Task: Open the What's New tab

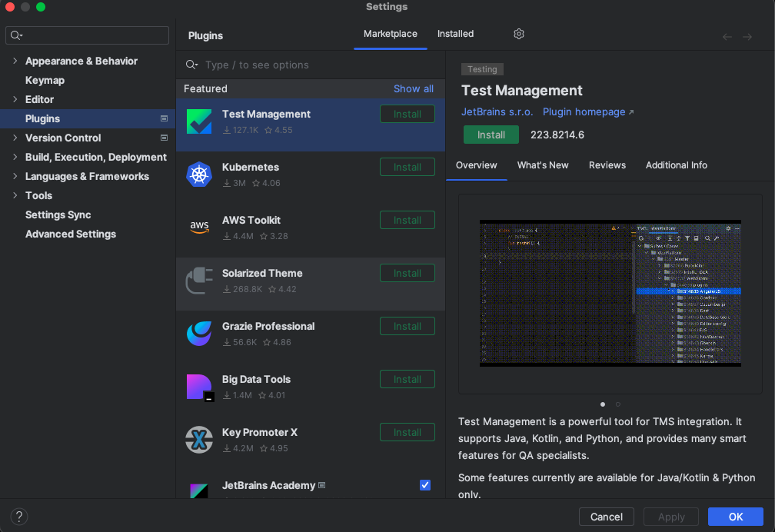Action: pos(543,165)
